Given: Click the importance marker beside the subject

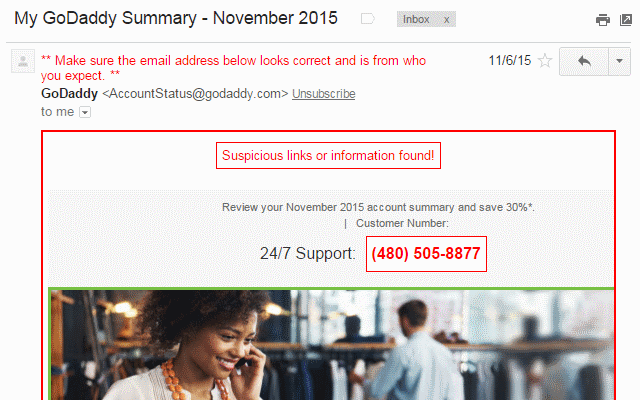Looking at the screenshot, I should click(368, 19).
